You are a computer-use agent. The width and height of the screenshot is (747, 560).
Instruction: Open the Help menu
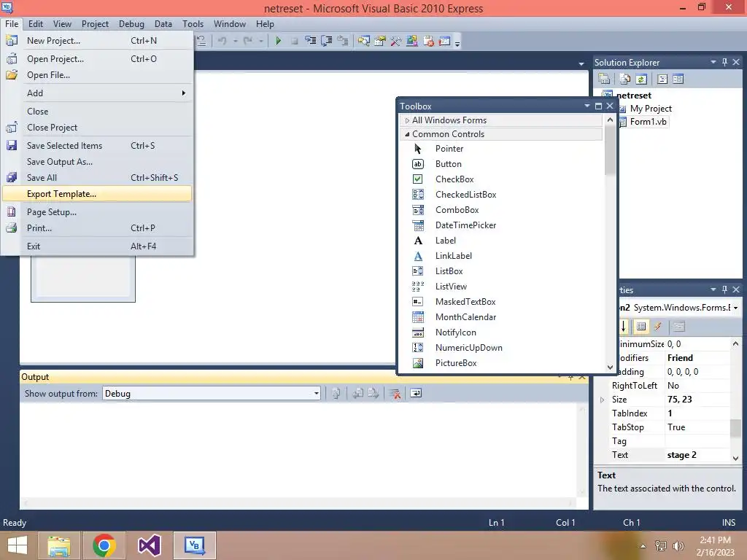click(x=265, y=24)
